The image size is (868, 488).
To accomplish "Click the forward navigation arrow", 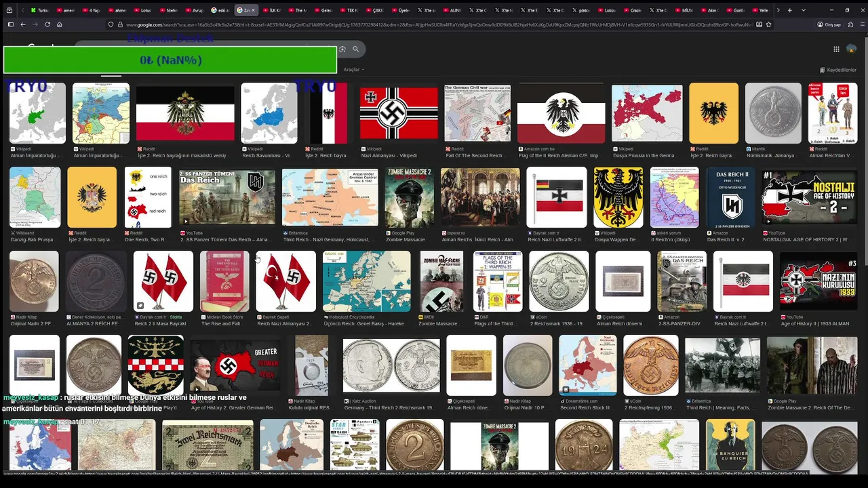I will [x=35, y=24].
